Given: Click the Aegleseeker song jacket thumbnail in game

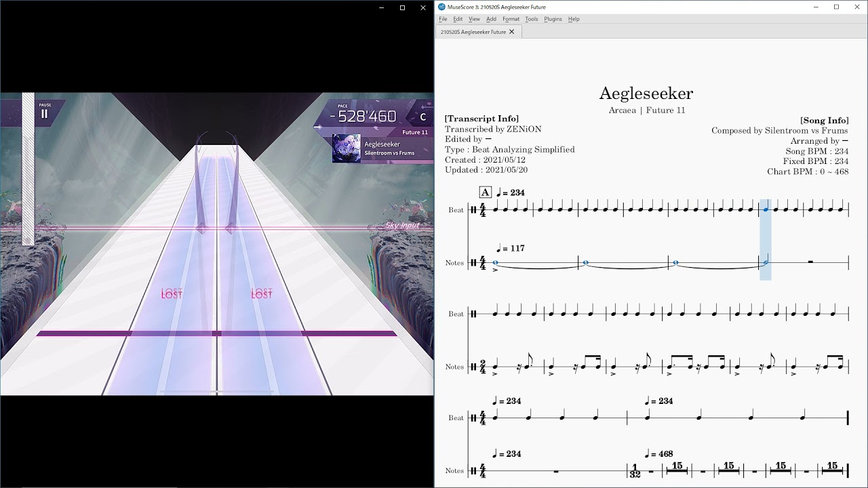Looking at the screenshot, I should coord(346,148).
